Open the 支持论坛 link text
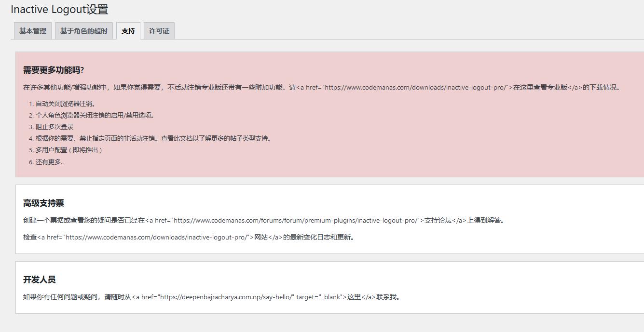644x332 pixels. (x=438, y=220)
